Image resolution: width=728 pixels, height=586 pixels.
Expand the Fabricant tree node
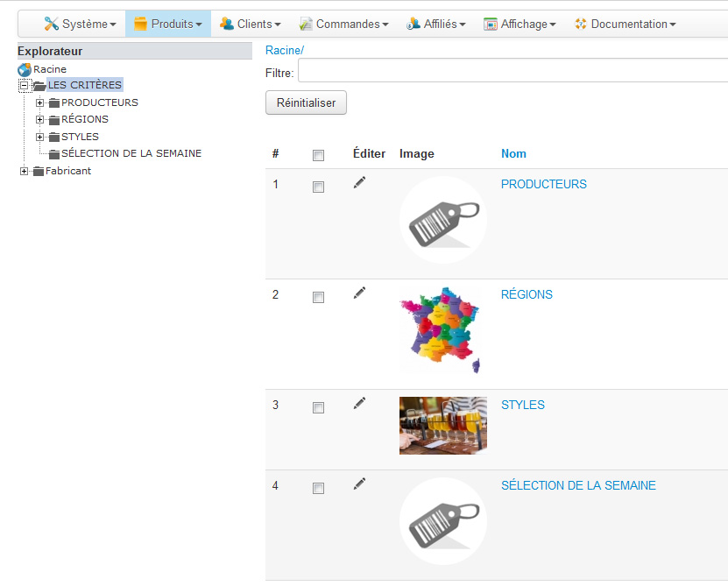(x=25, y=172)
